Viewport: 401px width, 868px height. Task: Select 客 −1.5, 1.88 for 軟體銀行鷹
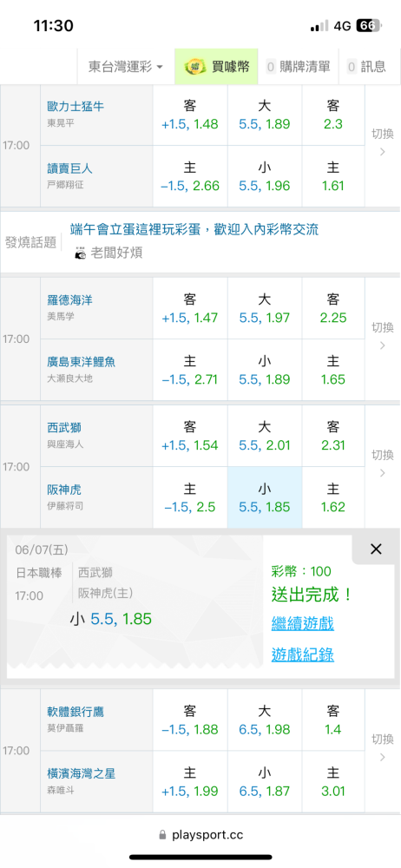(x=190, y=720)
